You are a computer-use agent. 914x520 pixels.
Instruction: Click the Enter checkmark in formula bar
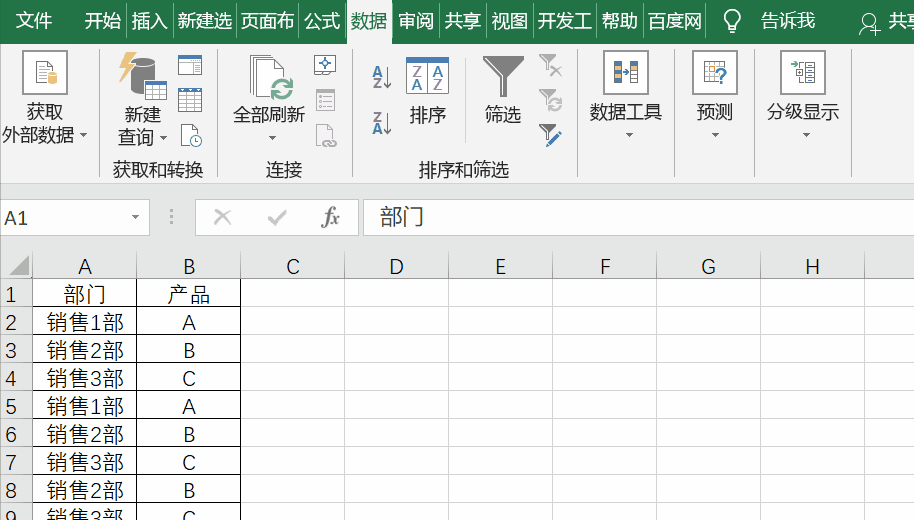(277, 218)
